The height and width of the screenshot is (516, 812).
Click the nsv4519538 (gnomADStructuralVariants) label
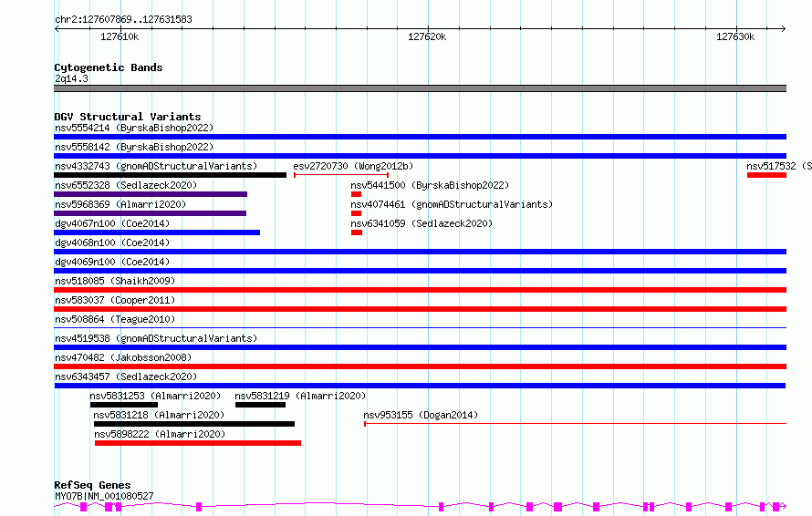156,338
